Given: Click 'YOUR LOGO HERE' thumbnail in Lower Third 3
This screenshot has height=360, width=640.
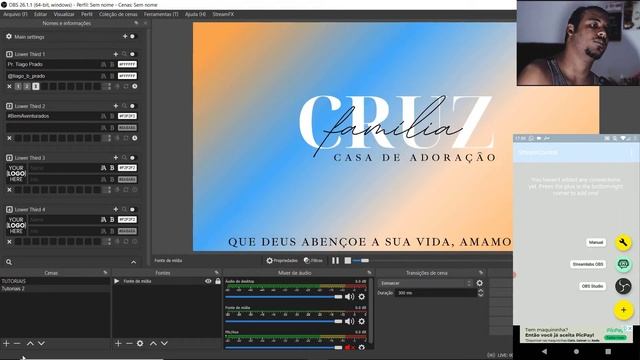Looking at the screenshot, I should pos(16,173).
